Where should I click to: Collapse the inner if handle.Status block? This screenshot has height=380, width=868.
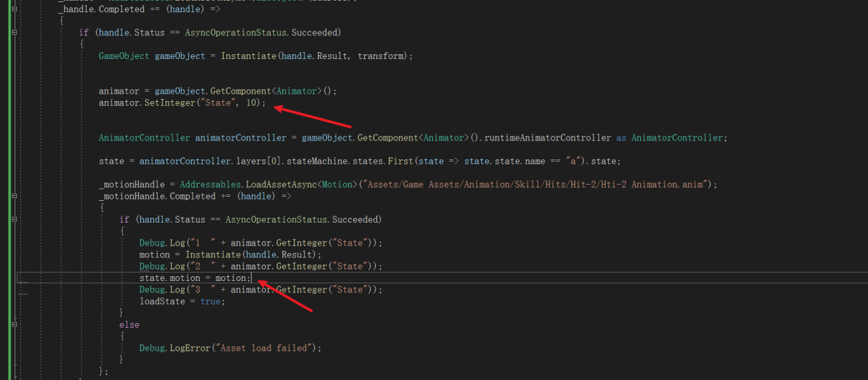15,219
